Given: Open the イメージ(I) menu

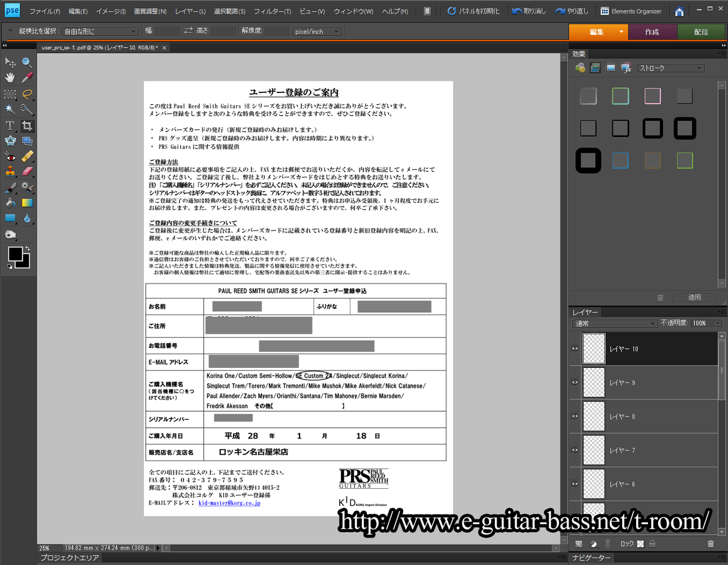Looking at the screenshot, I should point(111,11).
